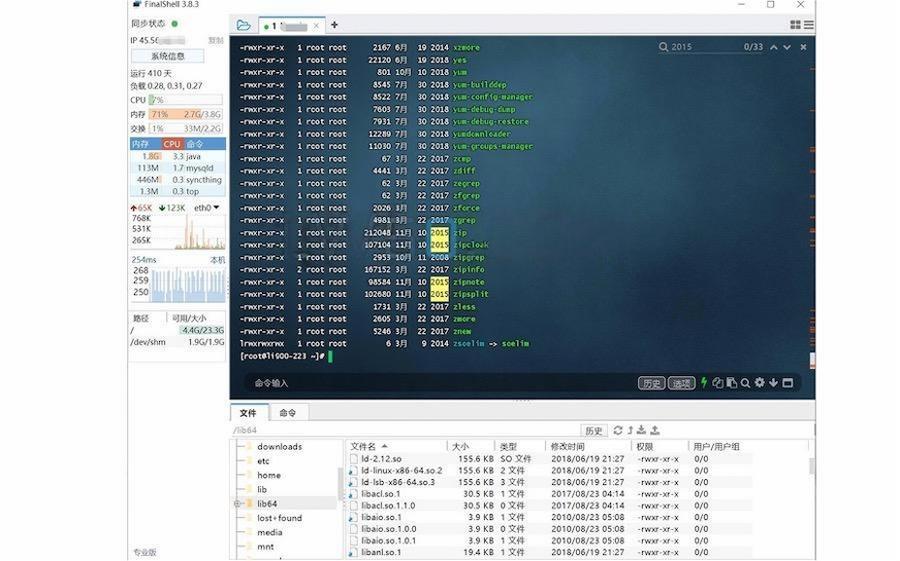
Task: Click the terminal fullscreen window icon
Action: pos(788,382)
